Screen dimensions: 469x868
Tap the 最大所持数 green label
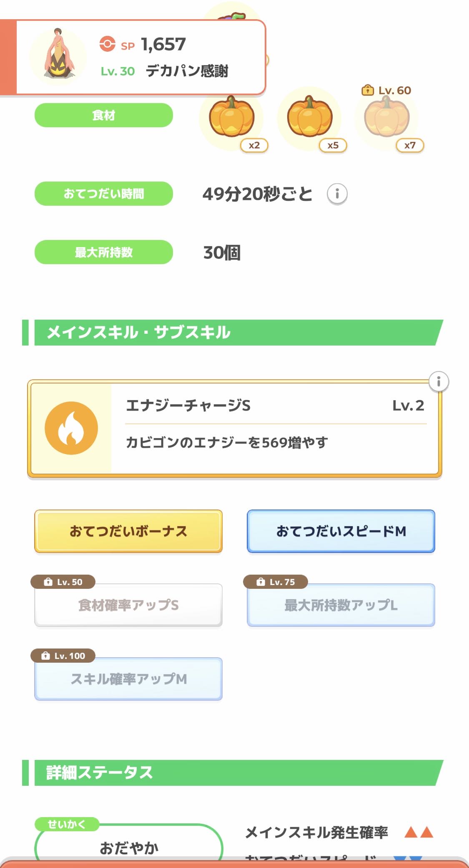104,252
